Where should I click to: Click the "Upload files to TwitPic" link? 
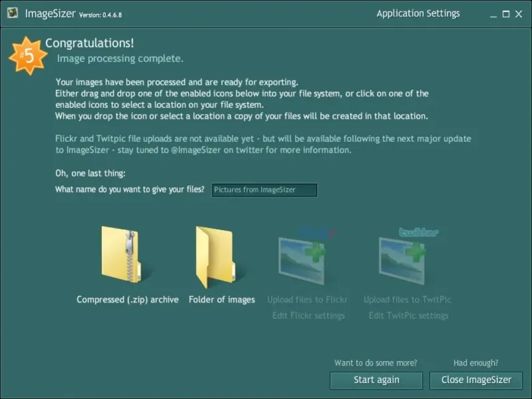pyautogui.click(x=407, y=300)
